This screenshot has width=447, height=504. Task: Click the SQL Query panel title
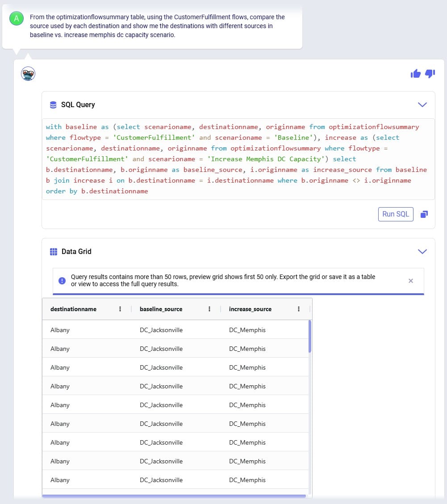[78, 105]
